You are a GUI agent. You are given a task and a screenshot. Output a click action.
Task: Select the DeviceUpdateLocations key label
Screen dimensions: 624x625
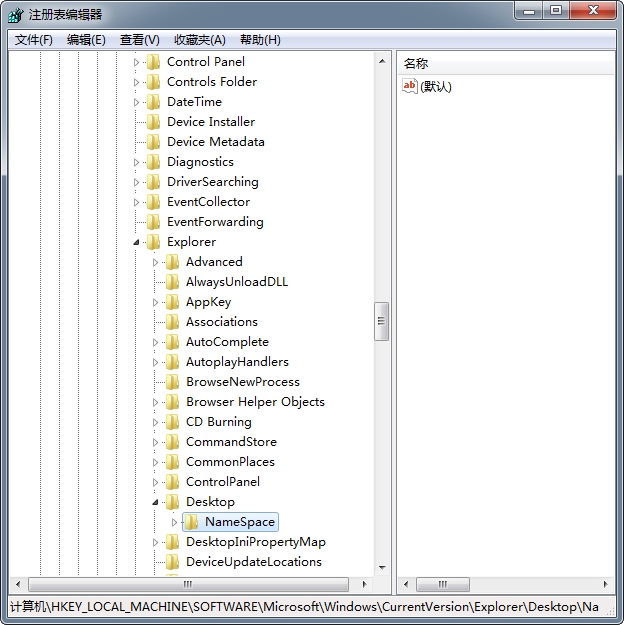[254, 562]
